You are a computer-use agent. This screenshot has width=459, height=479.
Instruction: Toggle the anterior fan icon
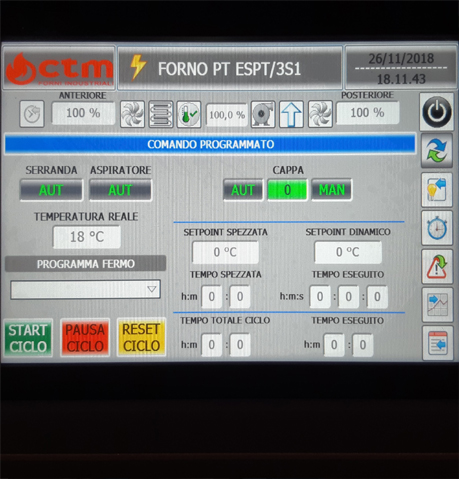[132, 114]
